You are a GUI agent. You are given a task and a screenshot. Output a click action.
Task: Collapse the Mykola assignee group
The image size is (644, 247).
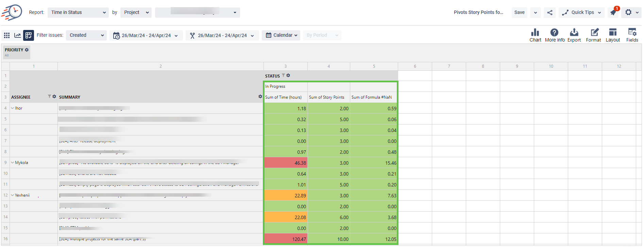[13, 163]
